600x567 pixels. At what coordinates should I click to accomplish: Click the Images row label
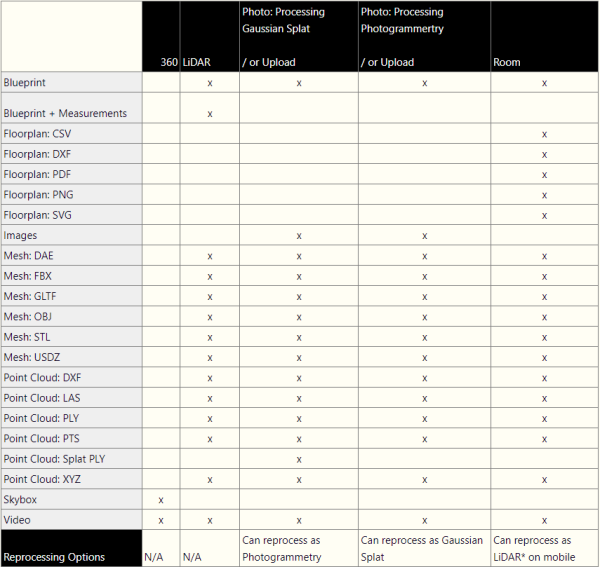pos(20,236)
